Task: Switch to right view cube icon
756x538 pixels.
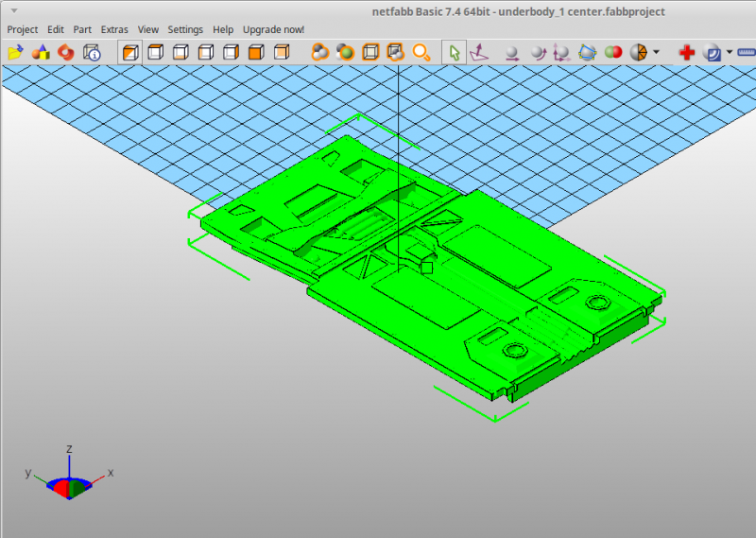Action: pos(231,52)
